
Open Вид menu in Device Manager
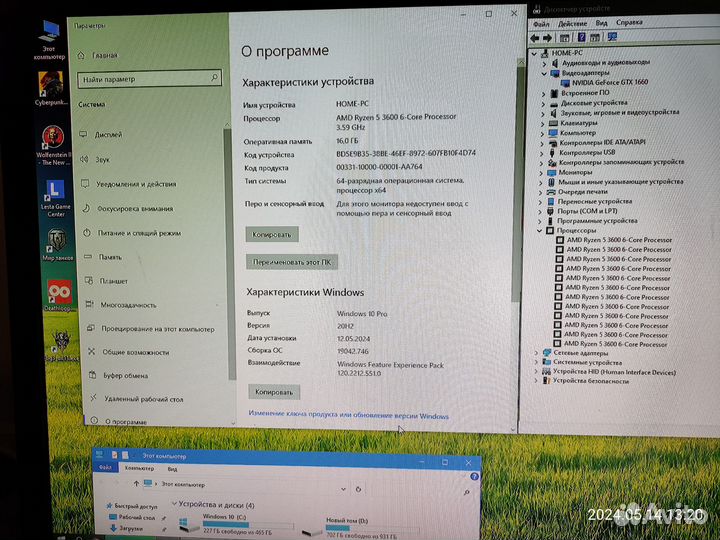[601, 23]
